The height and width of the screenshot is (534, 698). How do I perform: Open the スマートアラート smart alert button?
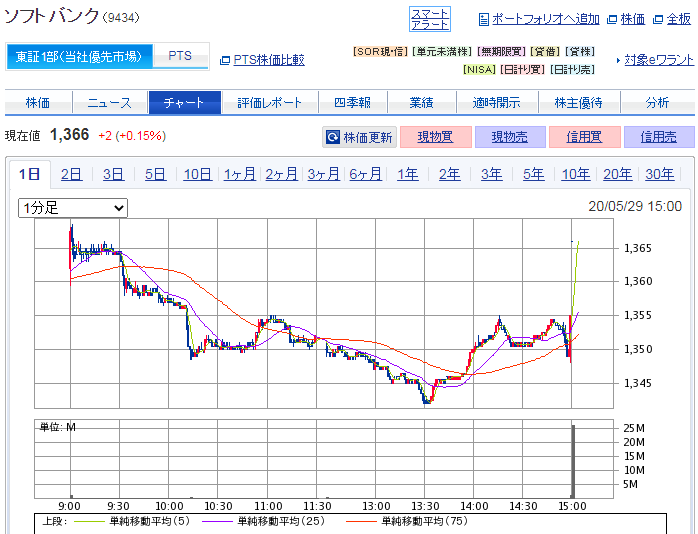pyautogui.click(x=430, y=19)
